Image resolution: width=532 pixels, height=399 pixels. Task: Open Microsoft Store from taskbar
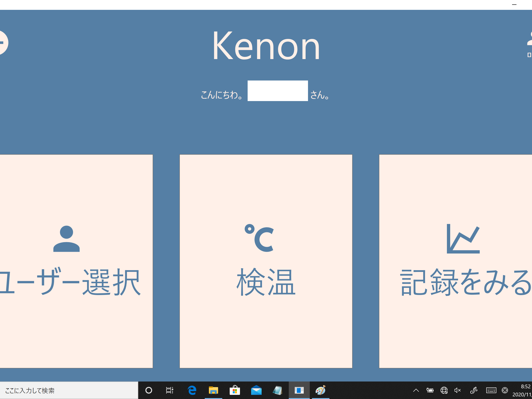pyautogui.click(x=235, y=390)
